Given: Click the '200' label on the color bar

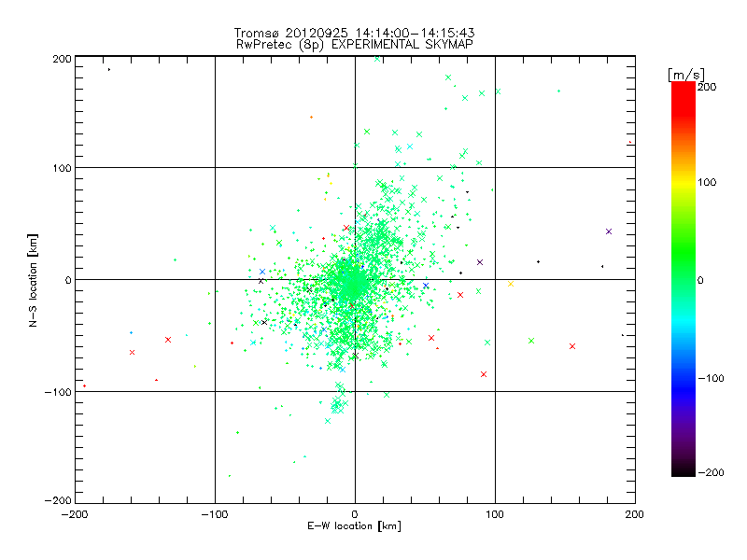Looking at the screenshot, I should pyautogui.click(x=707, y=87).
